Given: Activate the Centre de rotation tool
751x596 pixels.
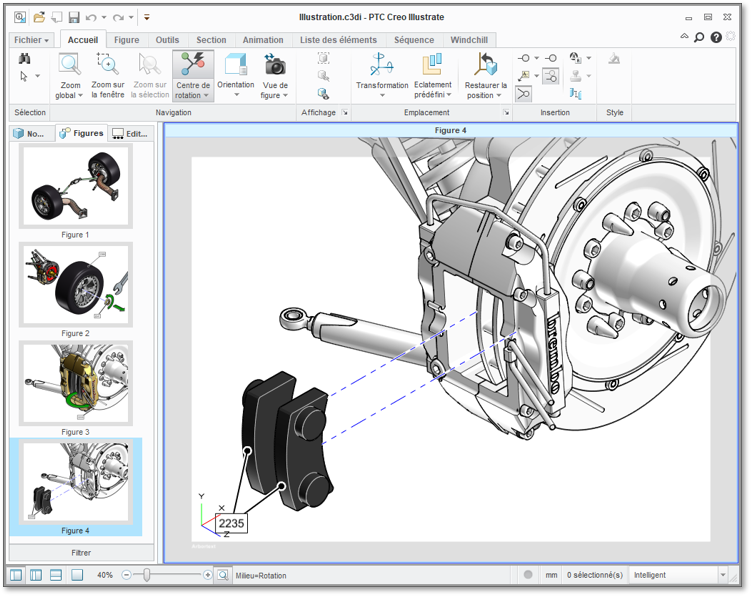Looking at the screenshot, I should coord(192,66).
